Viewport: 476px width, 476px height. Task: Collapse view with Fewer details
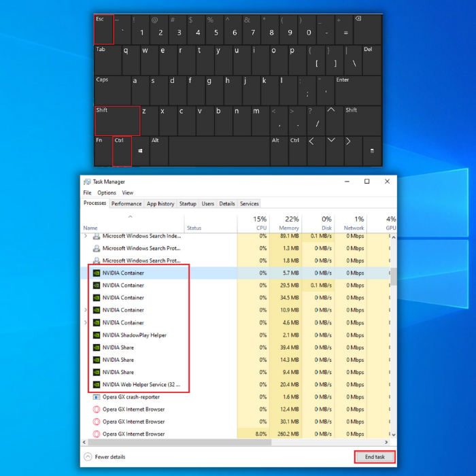point(105,457)
